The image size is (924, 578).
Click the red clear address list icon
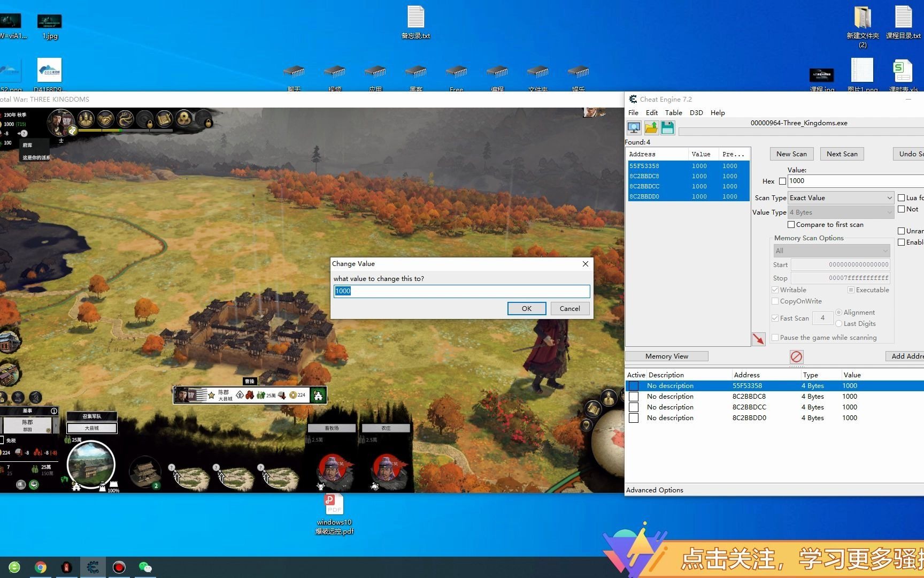point(796,356)
